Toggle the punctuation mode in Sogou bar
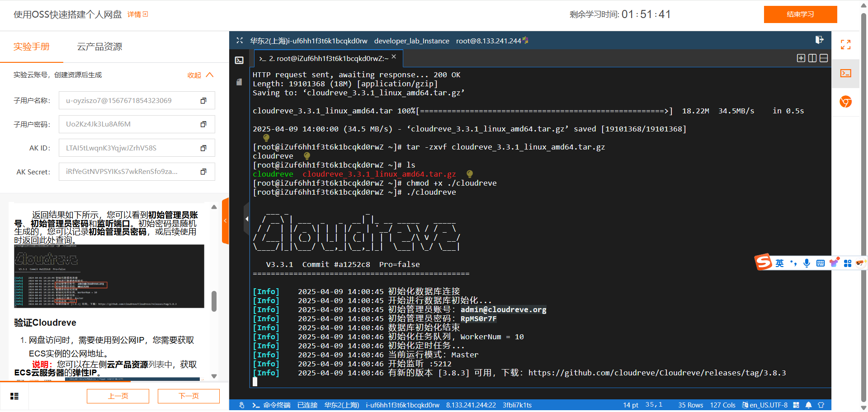 [x=793, y=263]
